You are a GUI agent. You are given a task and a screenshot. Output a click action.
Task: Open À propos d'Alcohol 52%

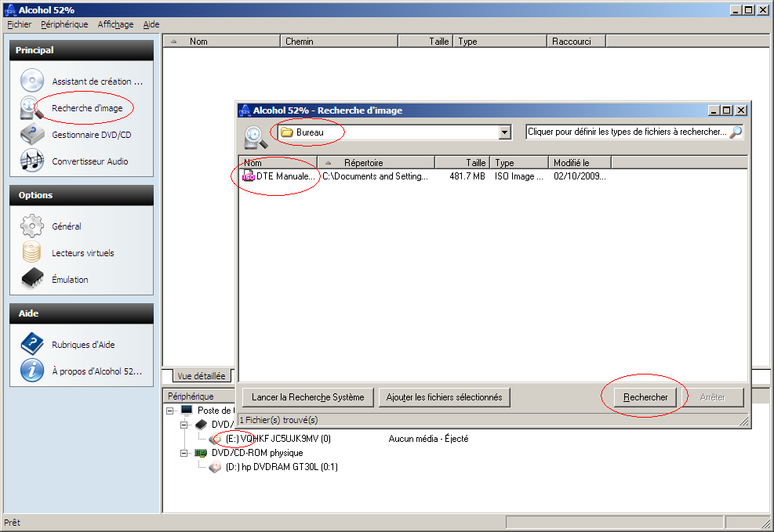(x=96, y=371)
